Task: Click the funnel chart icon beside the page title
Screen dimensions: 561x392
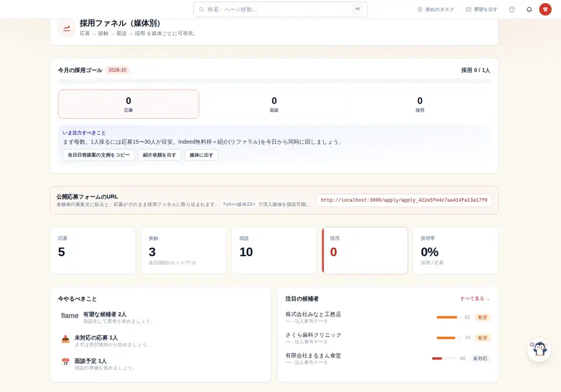Action: coord(67,28)
